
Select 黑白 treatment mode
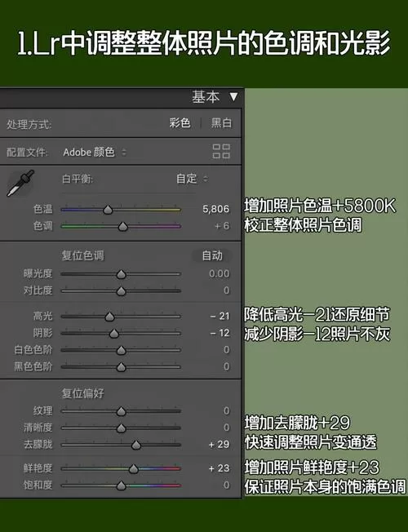pos(222,123)
